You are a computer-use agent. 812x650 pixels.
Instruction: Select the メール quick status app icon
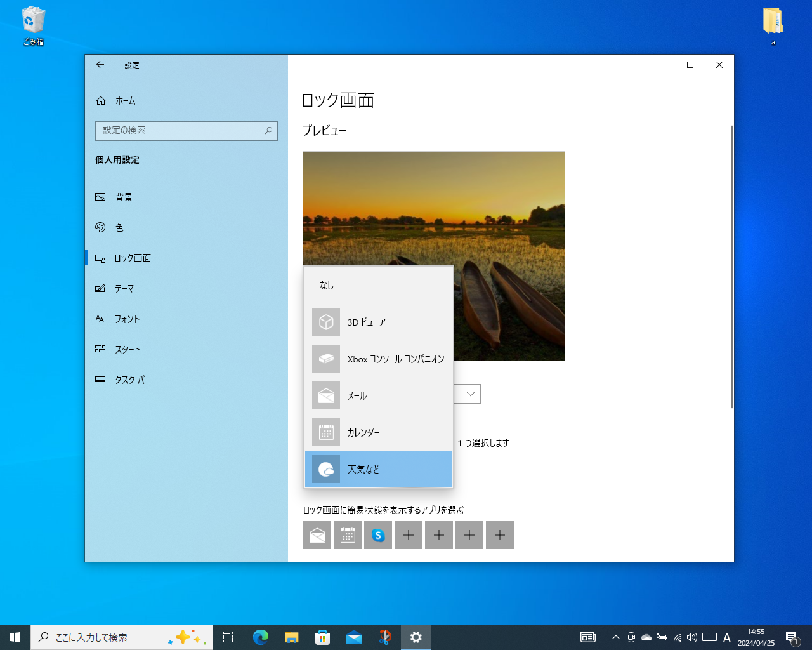coord(317,535)
